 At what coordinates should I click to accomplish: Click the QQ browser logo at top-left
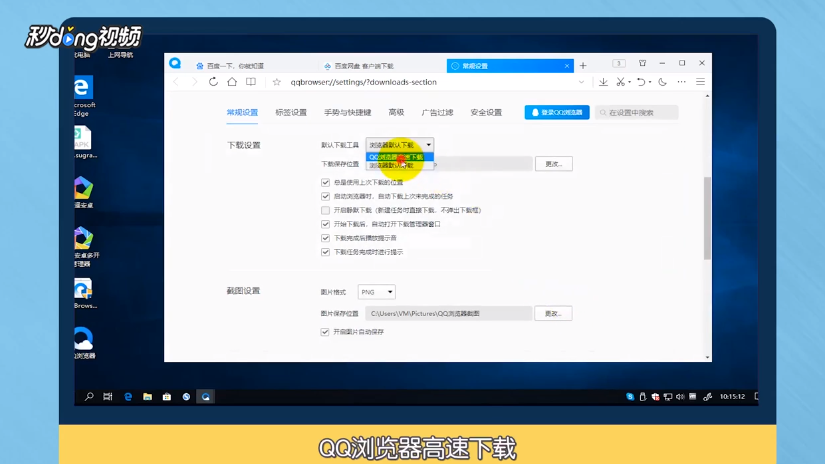175,64
